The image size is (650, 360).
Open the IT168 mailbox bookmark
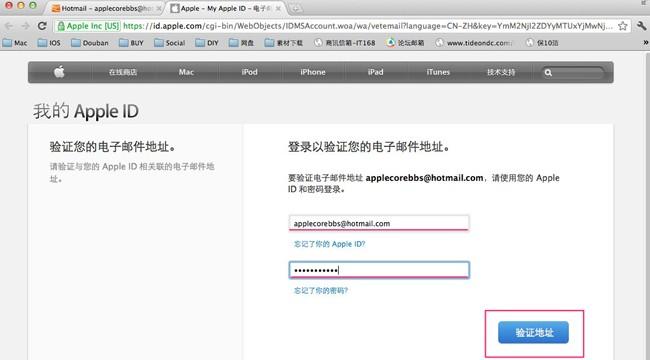click(344, 43)
